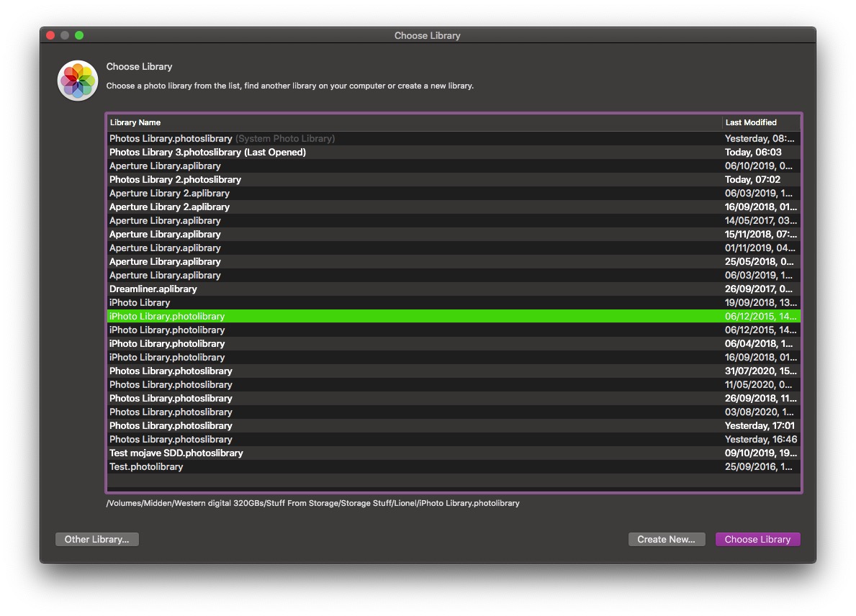This screenshot has height=616, width=856.
Task: Select Aperture Library 2.aplibrary modified 16/09/2018
Action: coord(454,207)
